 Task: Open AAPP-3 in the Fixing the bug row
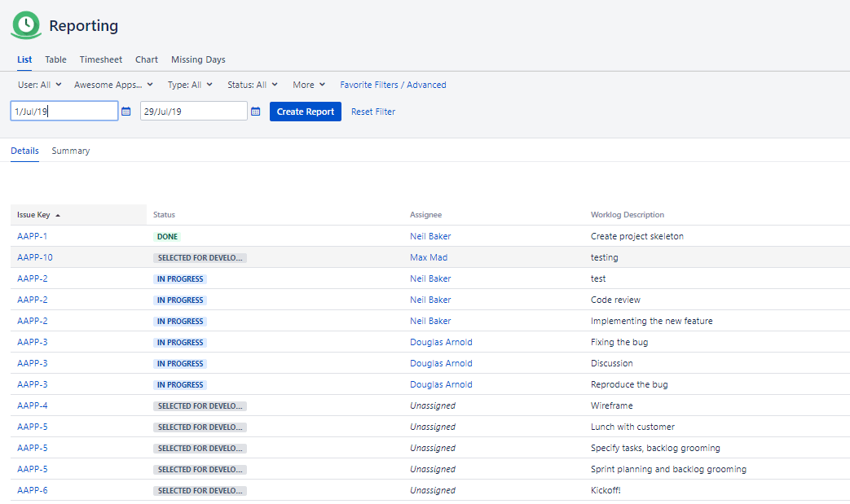point(32,342)
